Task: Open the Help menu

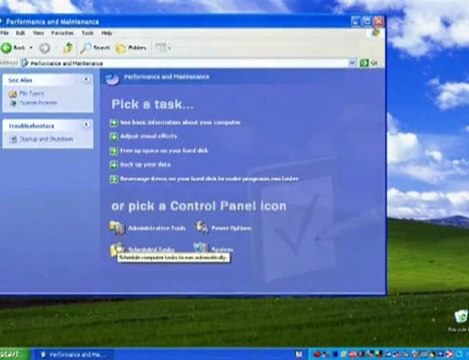Action: tap(107, 33)
